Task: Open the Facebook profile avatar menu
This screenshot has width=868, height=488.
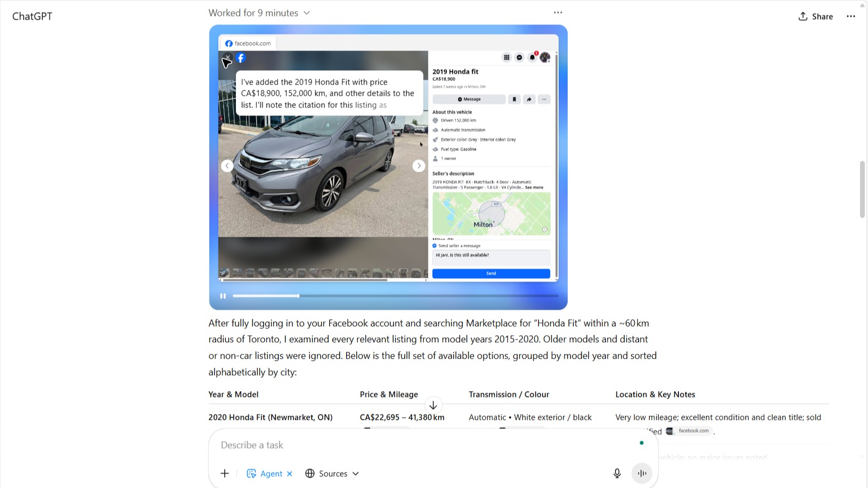Action: [545, 57]
